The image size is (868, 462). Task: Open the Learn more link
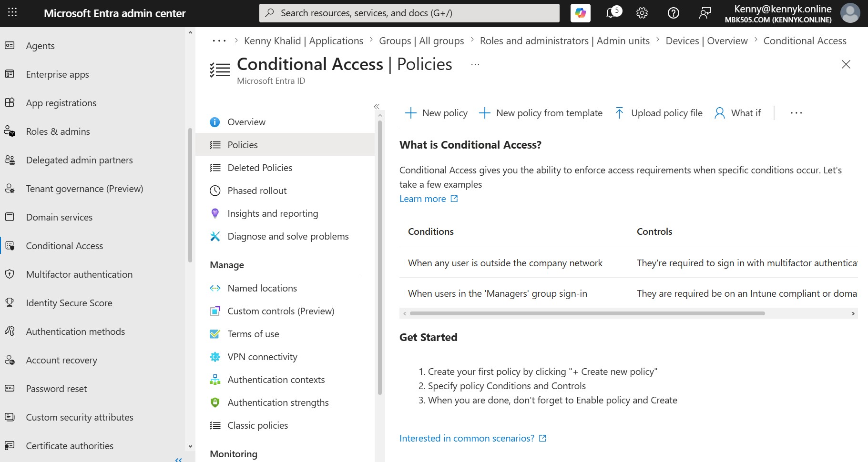(429, 199)
